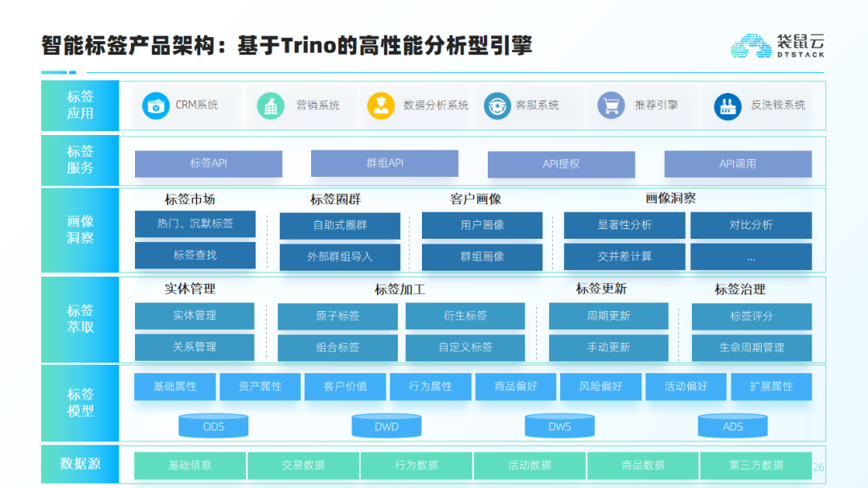The image size is (868, 488).
Task: Click the 扩展属性 block
Action: point(772,387)
